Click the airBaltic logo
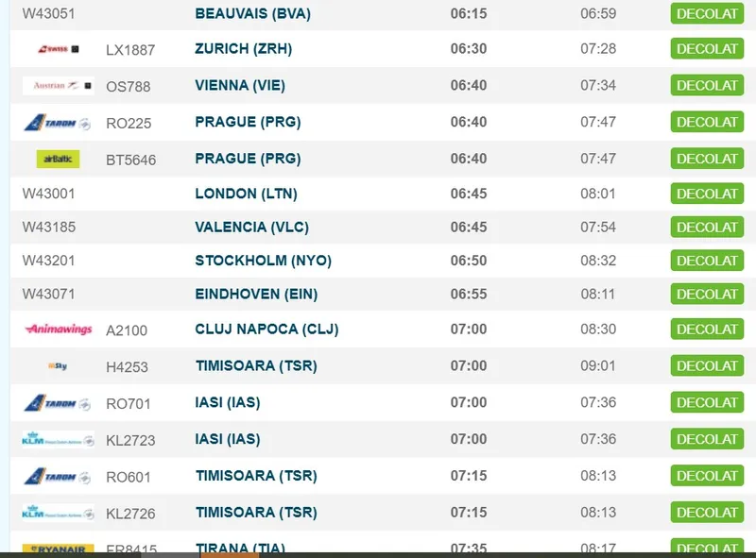Viewport: 756px width, 558px height. coord(58,160)
